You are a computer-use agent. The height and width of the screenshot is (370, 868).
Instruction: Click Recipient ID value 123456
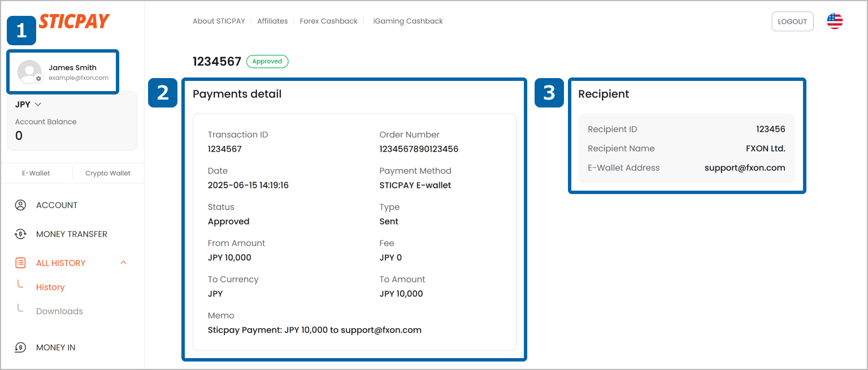[x=771, y=130]
